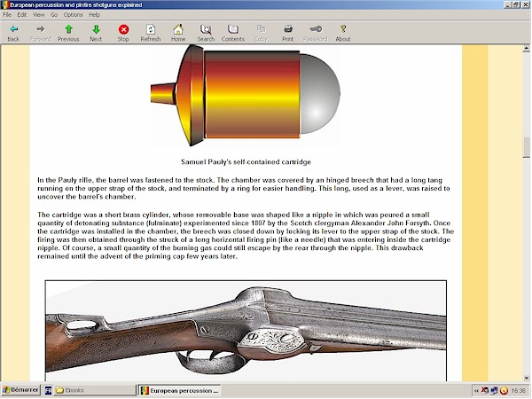Click the orange round tray icon
The height and width of the screenshot is (399, 532).
click(504, 391)
